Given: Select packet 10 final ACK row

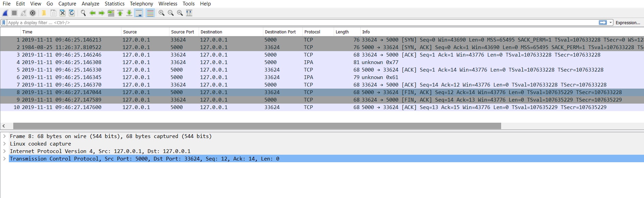Looking at the screenshot, I should (322, 107).
